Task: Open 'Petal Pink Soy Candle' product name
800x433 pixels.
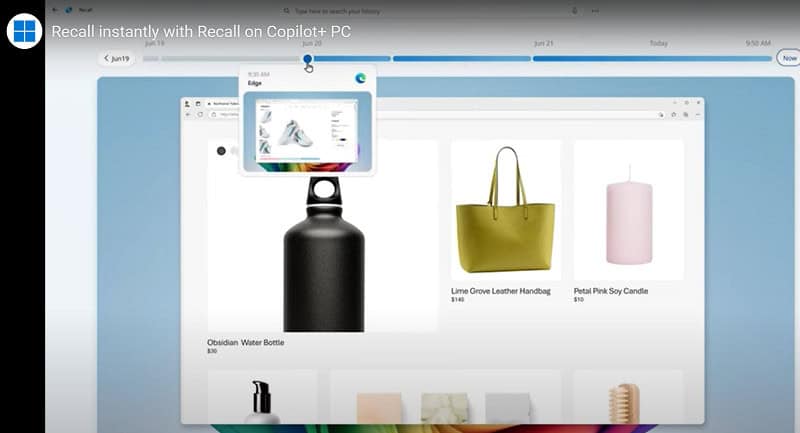Action: pyautogui.click(x=611, y=291)
